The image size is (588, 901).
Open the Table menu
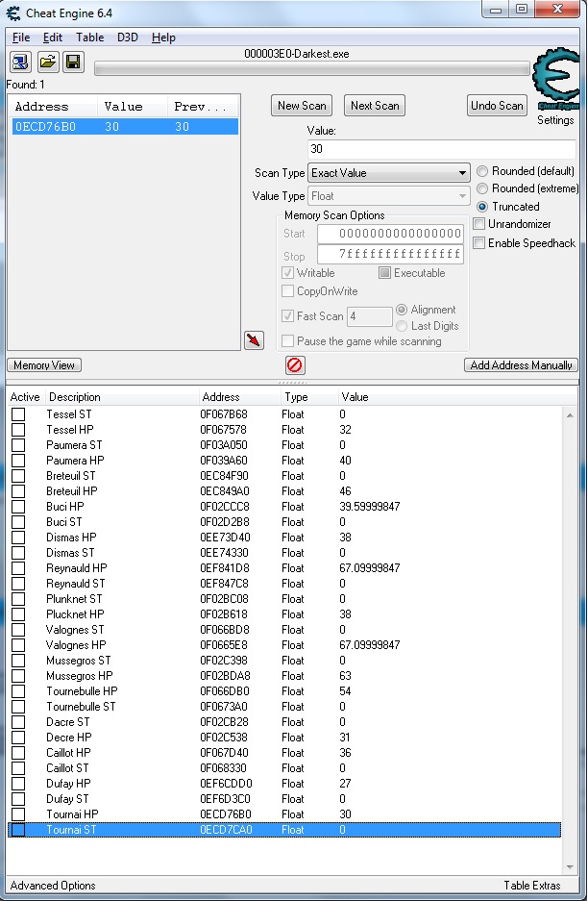click(x=89, y=38)
